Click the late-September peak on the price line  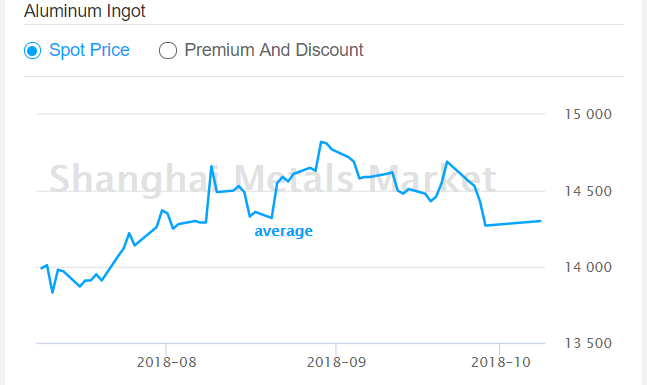(x=448, y=162)
